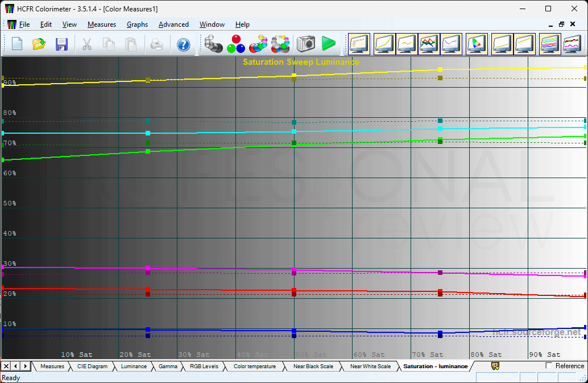The height and width of the screenshot is (383, 588).
Task: Click the '80% Sat' axis label
Action: [x=486, y=355]
